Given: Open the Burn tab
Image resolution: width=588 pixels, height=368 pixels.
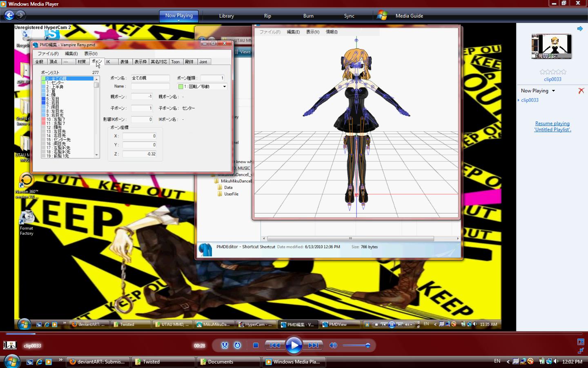Looking at the screenshot, I should click(x=308, y=16).
